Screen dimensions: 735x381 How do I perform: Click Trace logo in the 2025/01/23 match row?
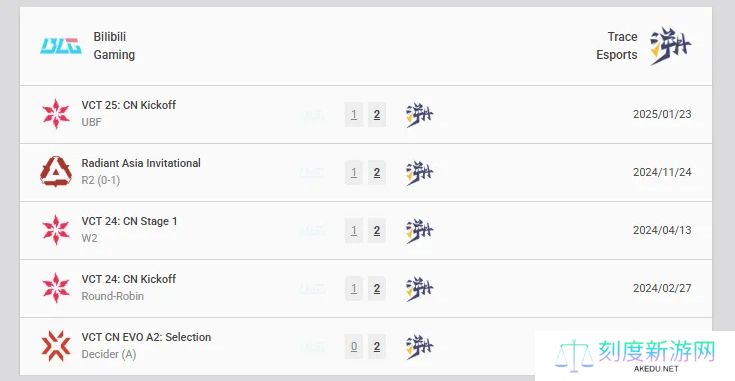[420, 115]
